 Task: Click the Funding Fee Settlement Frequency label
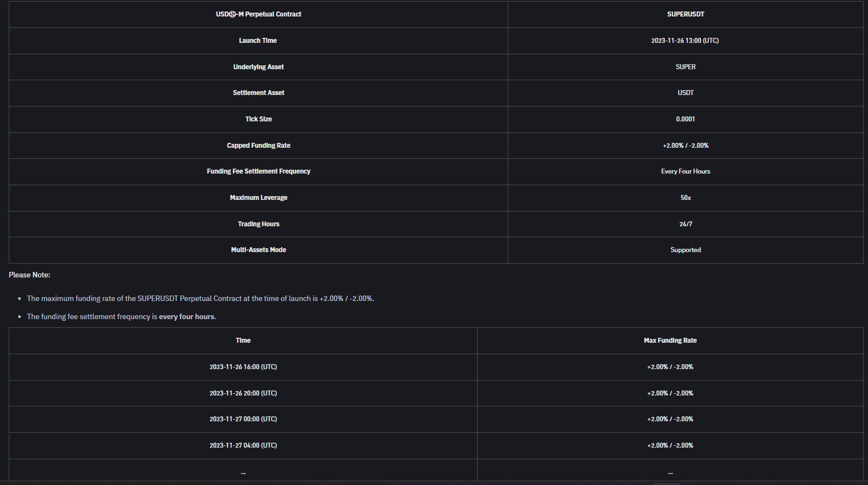(x=259, y=171)
